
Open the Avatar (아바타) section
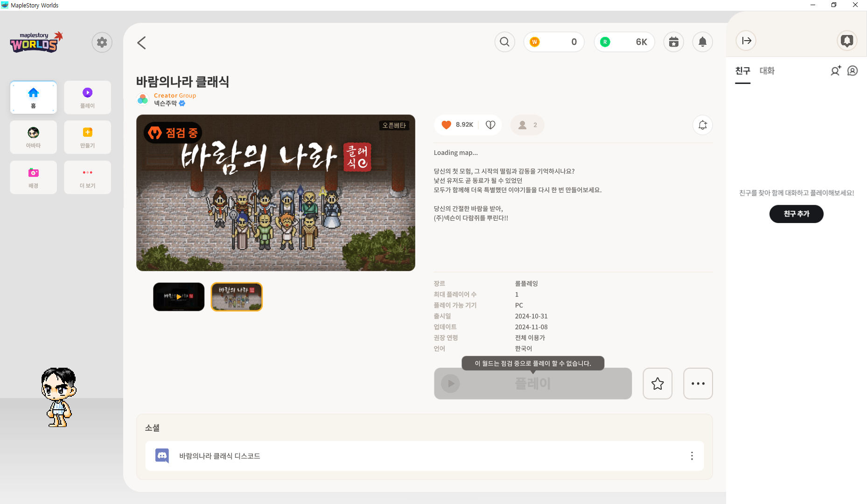click(x=34, y=137)
